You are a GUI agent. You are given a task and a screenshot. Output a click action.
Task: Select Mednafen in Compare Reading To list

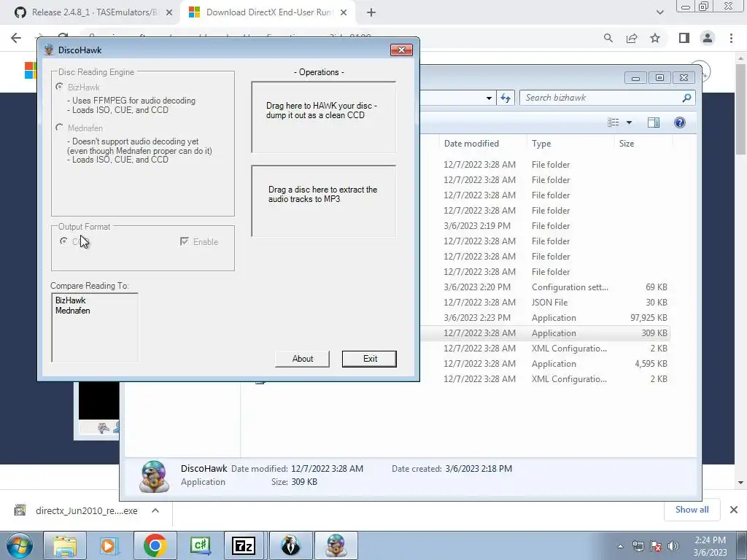coord(72,311)
